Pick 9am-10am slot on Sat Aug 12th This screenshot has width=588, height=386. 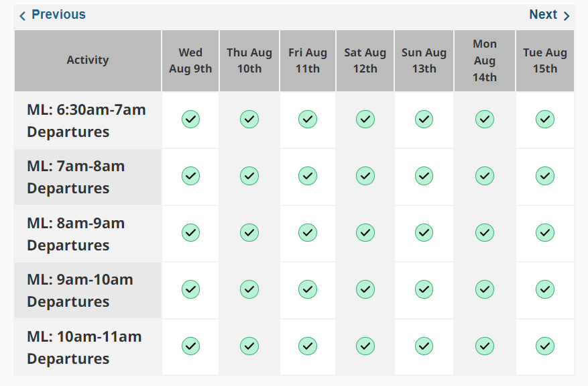[365, 289]
